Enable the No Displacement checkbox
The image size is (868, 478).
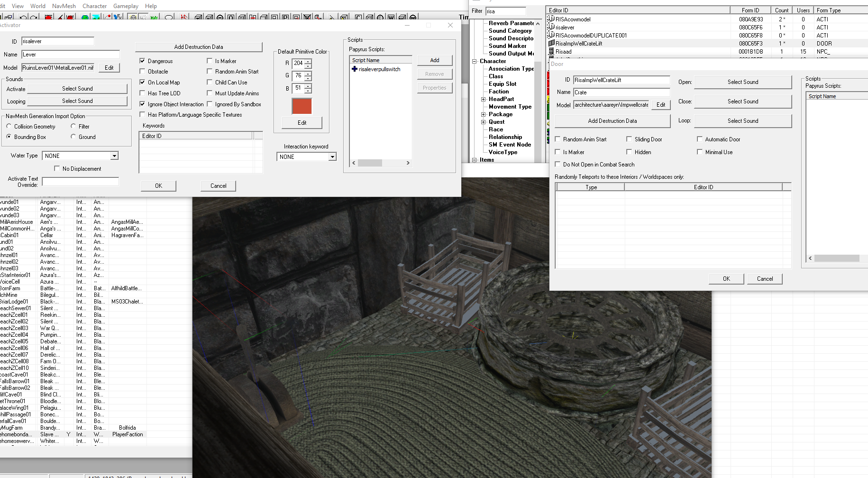[x=57, y=168]
